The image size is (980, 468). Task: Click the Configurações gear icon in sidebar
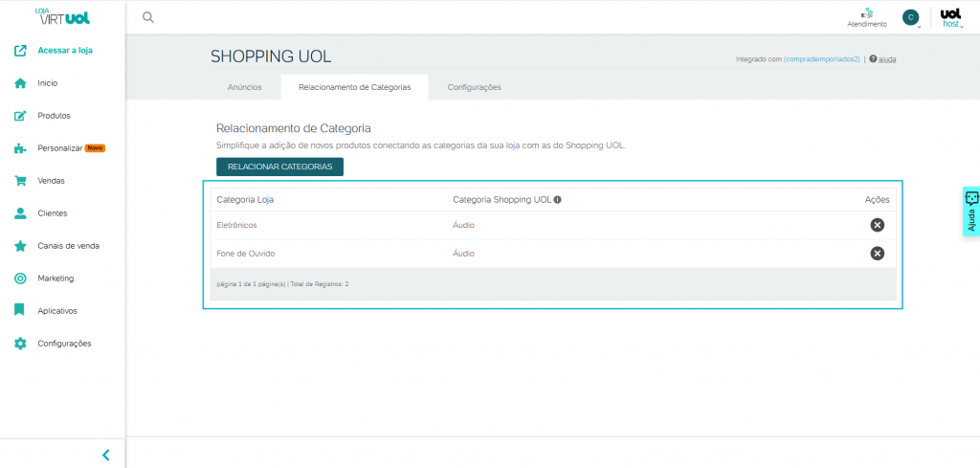[20, 343]
